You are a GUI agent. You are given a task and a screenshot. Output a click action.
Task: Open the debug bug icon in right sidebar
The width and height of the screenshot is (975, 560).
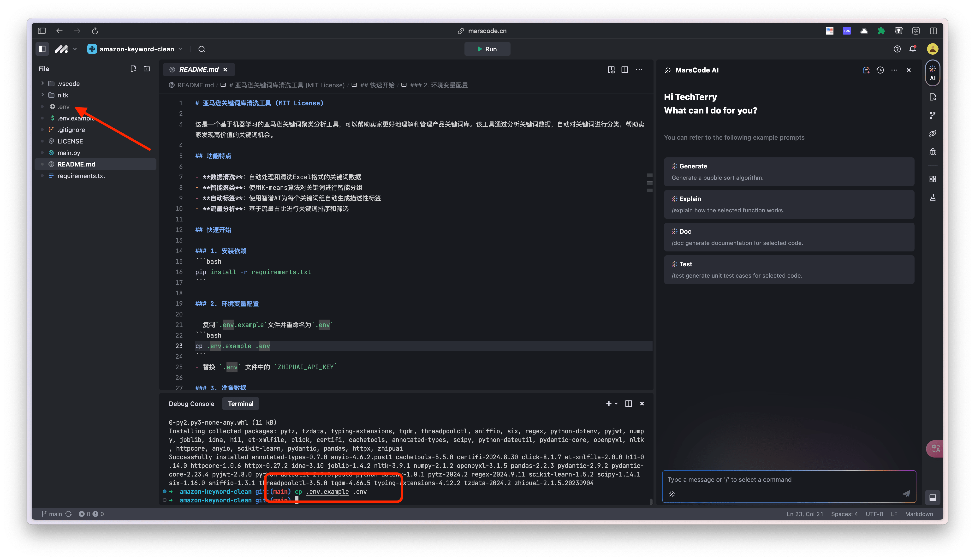coord(932,152)
